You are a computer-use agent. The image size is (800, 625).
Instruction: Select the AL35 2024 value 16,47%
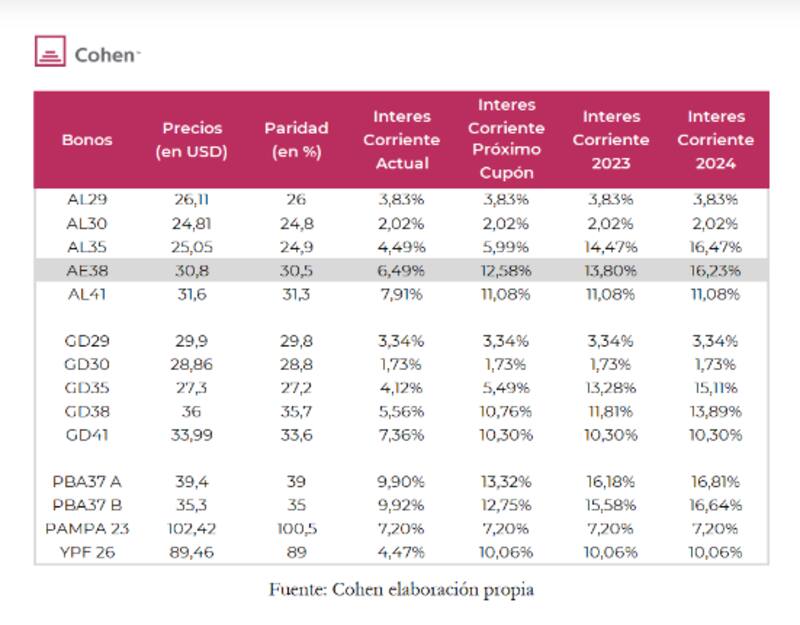point(716,246)
